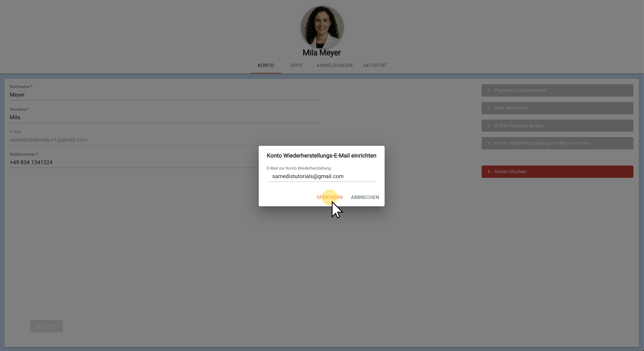Click chevron icon beside MFA aktivieren
This screenshot has height=351, width=644.
tap(489, 108)
